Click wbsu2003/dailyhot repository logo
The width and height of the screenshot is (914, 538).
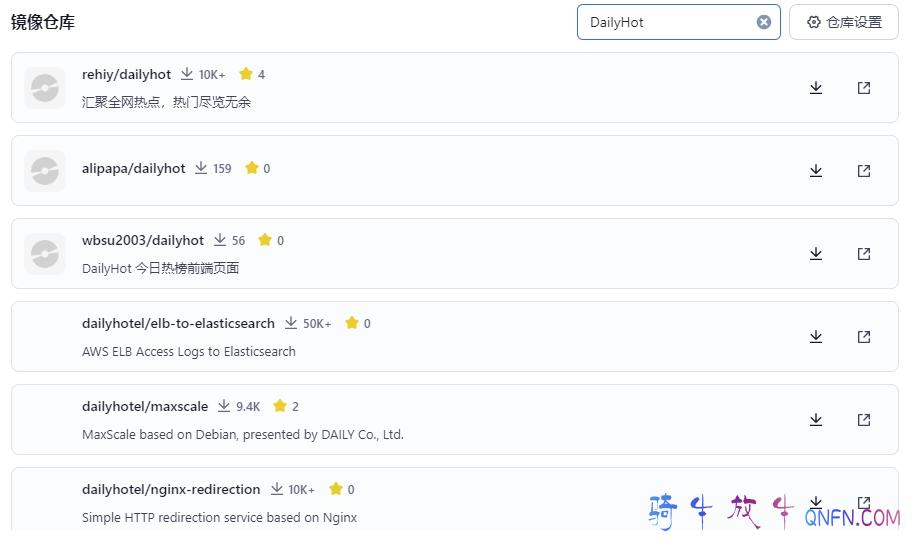click(45, 254)
